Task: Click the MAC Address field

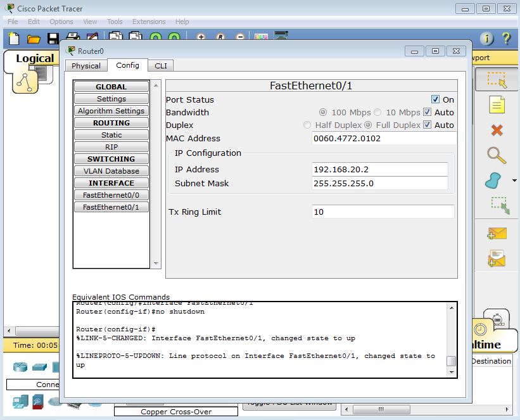Action: (x=384, y=138)
